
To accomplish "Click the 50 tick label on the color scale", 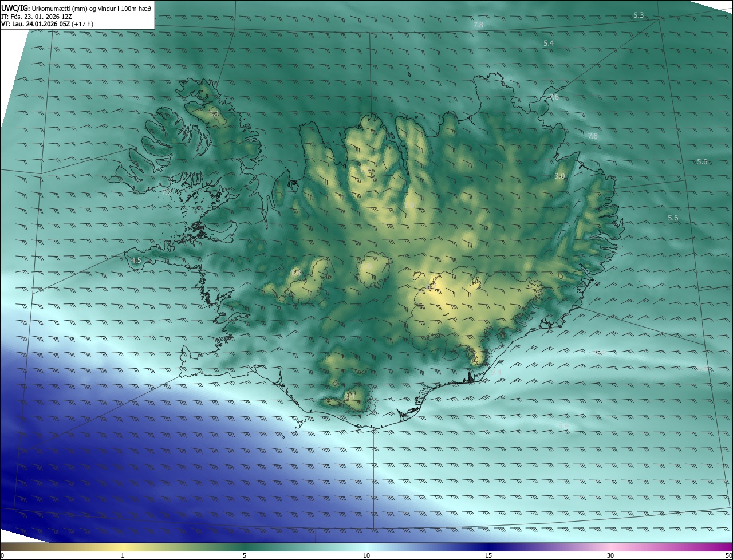I will tap(728, 555).
